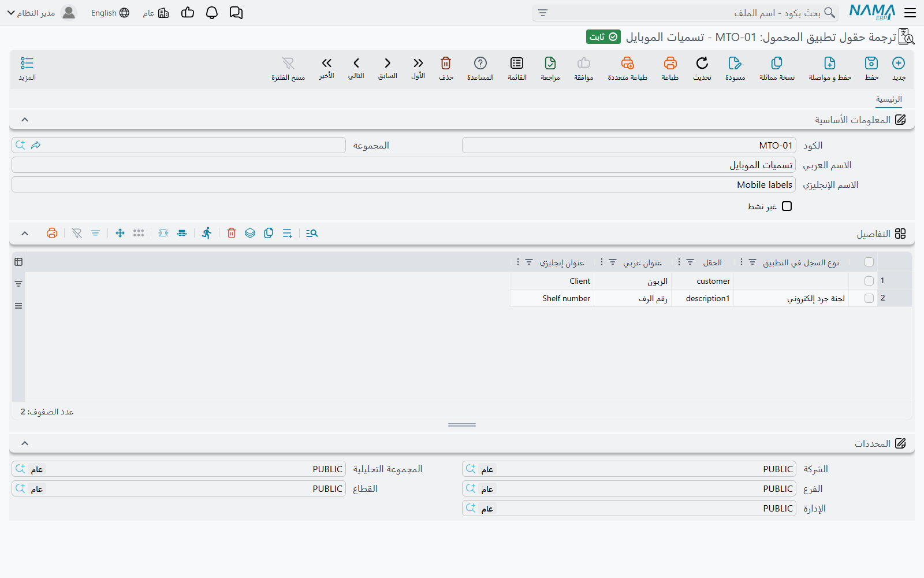
Task: Save as draft (مسودة)
Action: point(735,68)
